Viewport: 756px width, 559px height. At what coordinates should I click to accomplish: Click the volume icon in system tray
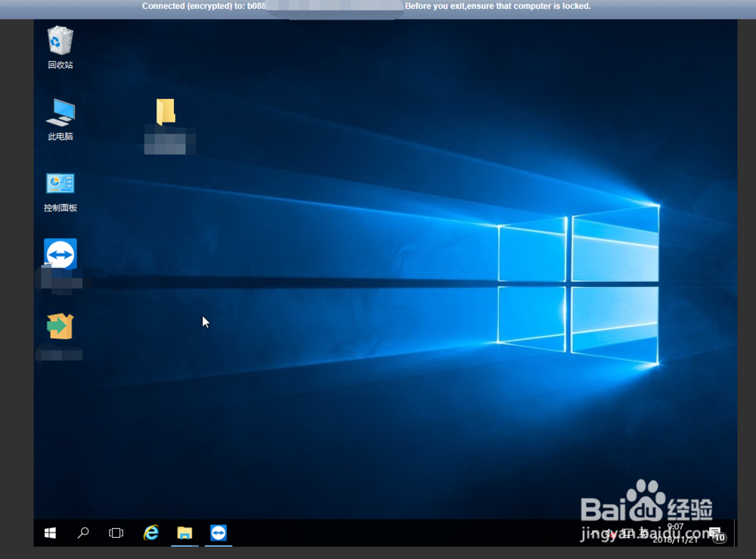pyautogui.click(x=610, y=533)
